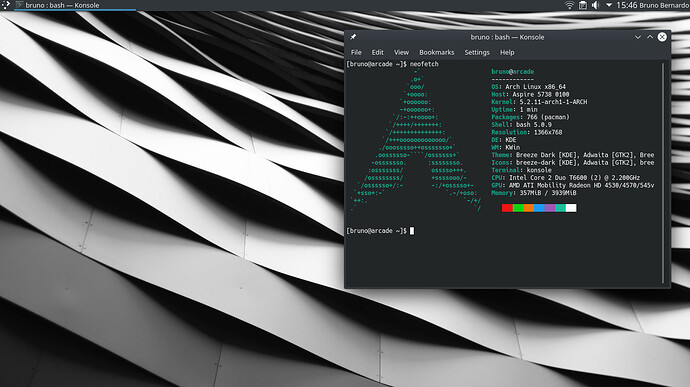Screen dimensions: 690x387
Task: Open the Help menu in Konsole
Action: click(507, 52)
